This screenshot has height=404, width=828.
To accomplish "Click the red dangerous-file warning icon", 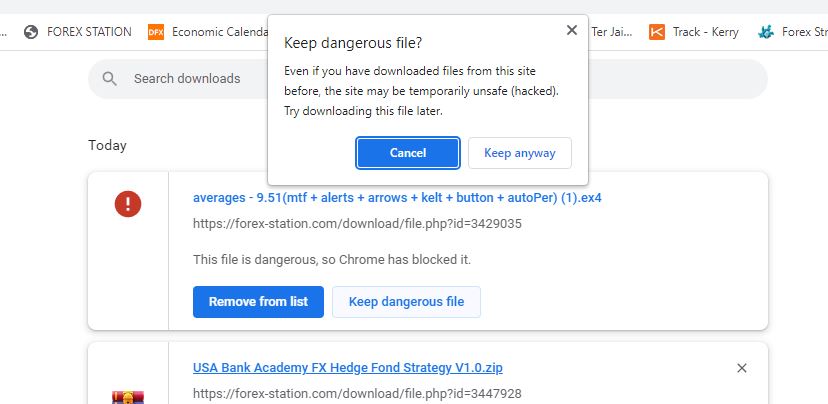I will pos(128,205).
